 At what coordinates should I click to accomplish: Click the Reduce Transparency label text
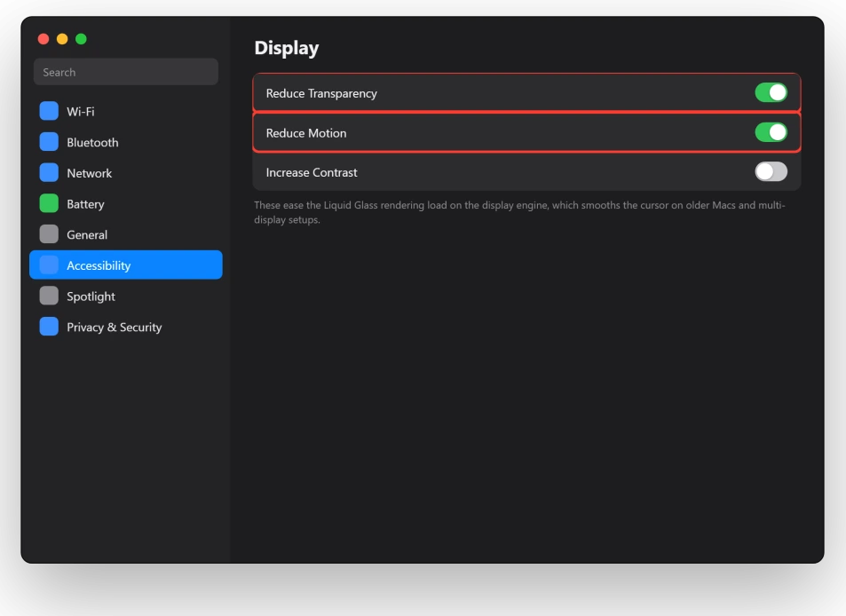[x=321, y=93]
